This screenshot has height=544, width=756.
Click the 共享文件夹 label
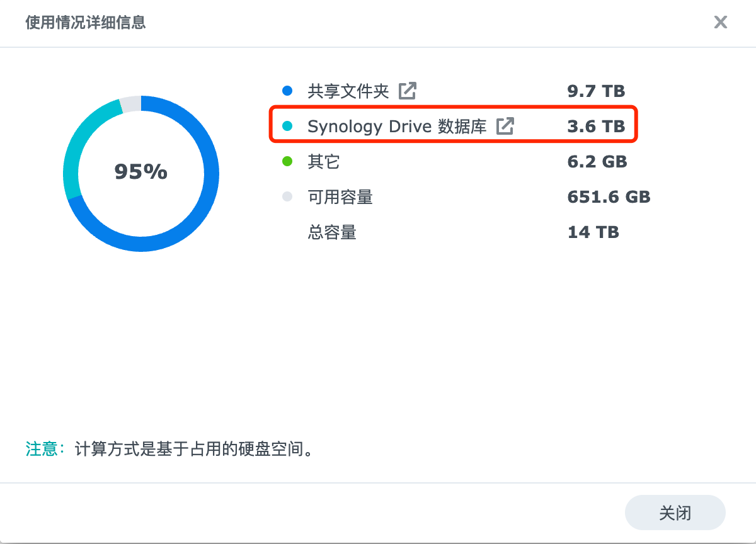(348, 91)
